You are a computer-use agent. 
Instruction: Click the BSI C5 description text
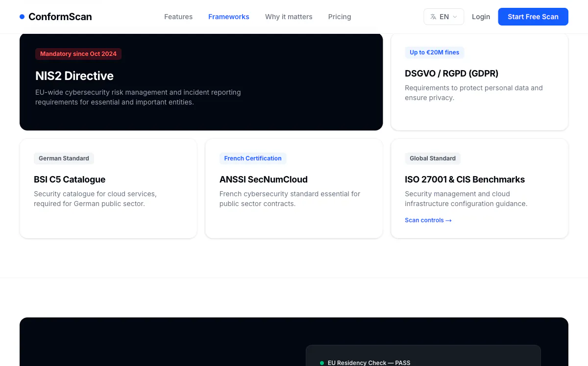[96, 199]
